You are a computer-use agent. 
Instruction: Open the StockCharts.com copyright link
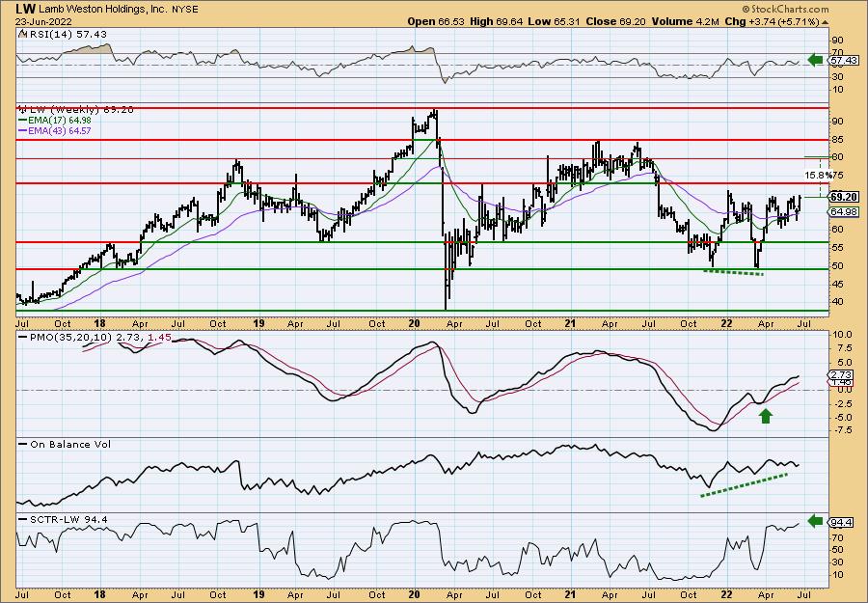tap(785, 9)
